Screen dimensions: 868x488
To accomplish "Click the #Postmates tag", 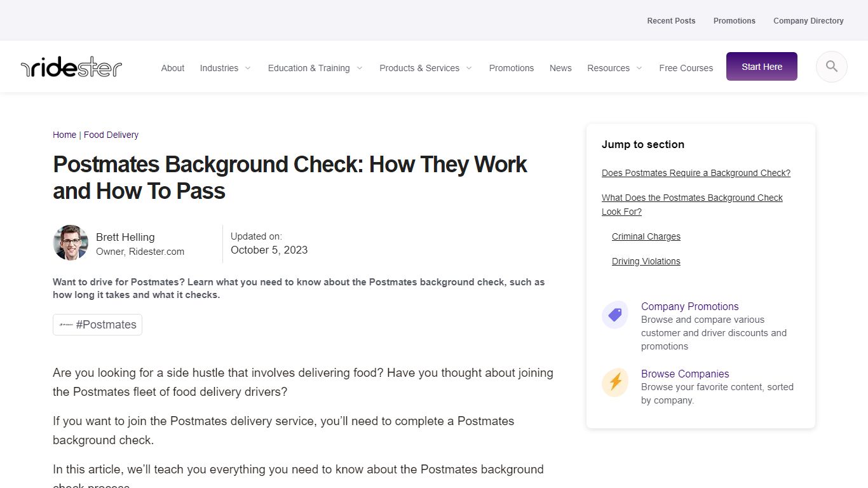I will (97, 325).
